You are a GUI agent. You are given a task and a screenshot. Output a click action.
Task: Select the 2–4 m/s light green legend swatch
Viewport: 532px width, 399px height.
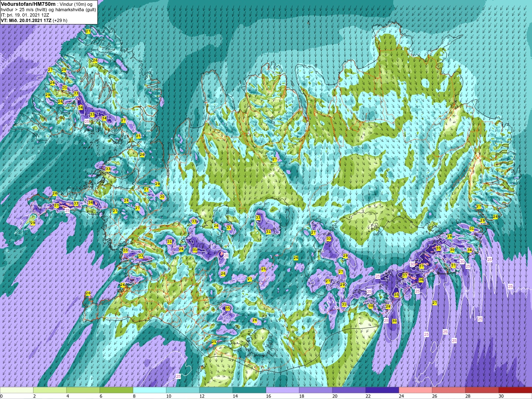pos(50,390)
